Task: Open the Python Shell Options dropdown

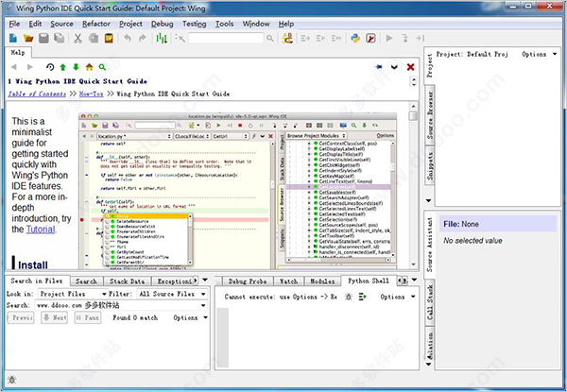Action: 398,297
